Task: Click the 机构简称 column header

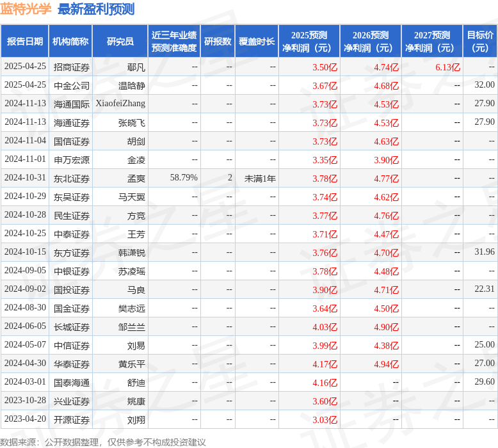Action: 70,41
